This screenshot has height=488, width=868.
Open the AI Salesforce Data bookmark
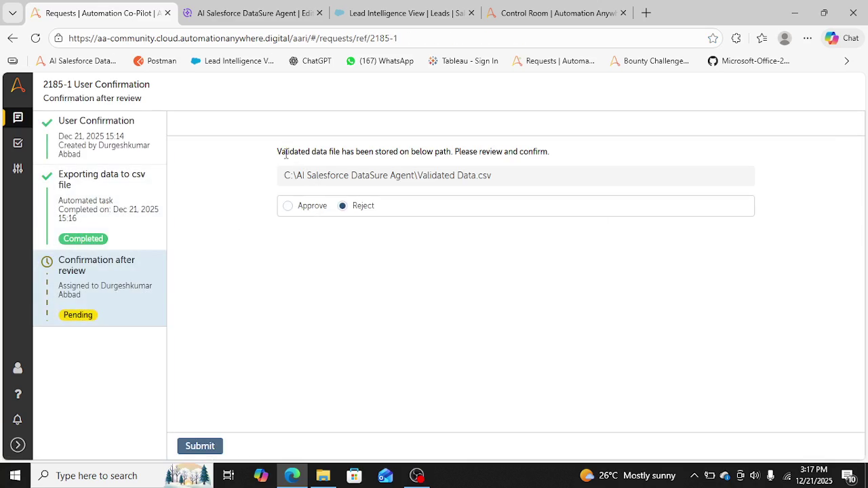(76, 61)
